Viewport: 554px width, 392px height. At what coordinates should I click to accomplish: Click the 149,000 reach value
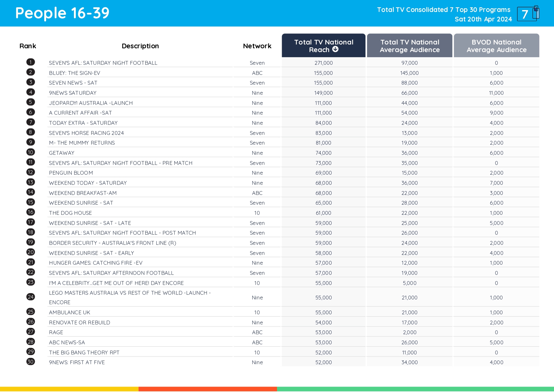coord(323,93)
